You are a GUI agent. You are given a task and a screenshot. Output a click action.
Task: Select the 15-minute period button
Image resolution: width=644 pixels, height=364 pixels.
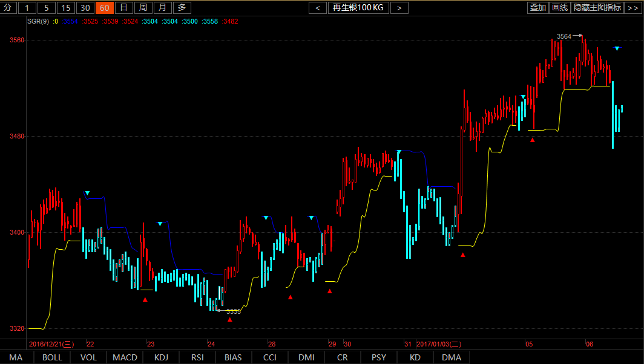point(66,8)
